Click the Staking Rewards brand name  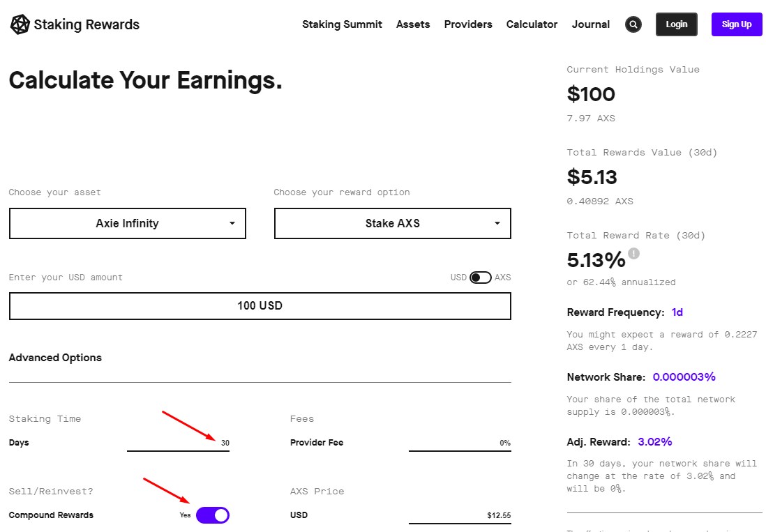(87, 25)
